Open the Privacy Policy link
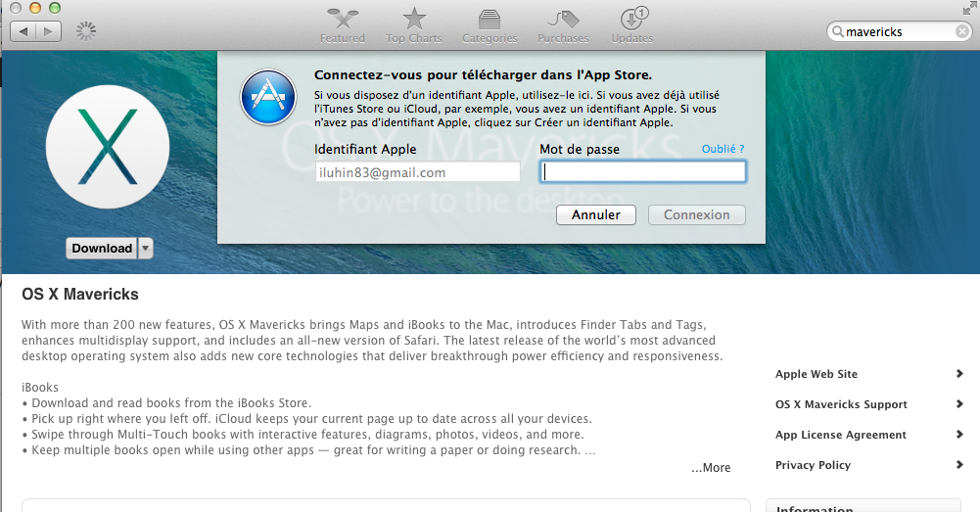The height and width of the screenshot is (512, 980). [814, 465]
